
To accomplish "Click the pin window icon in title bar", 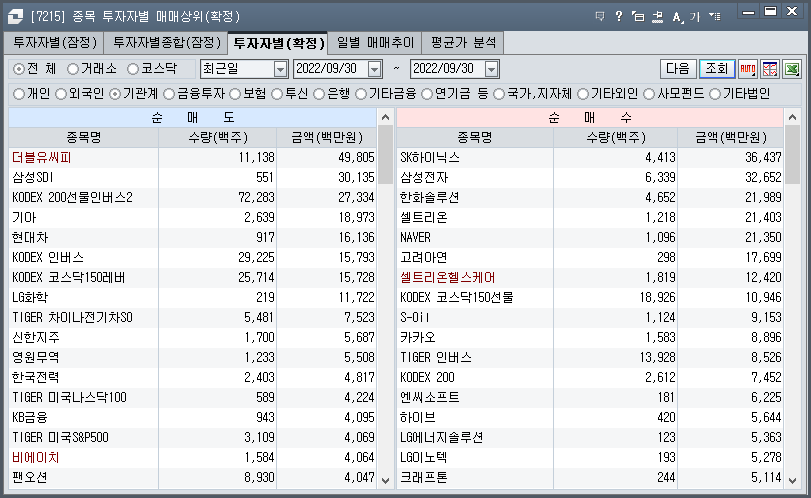I will coord(657,17).
